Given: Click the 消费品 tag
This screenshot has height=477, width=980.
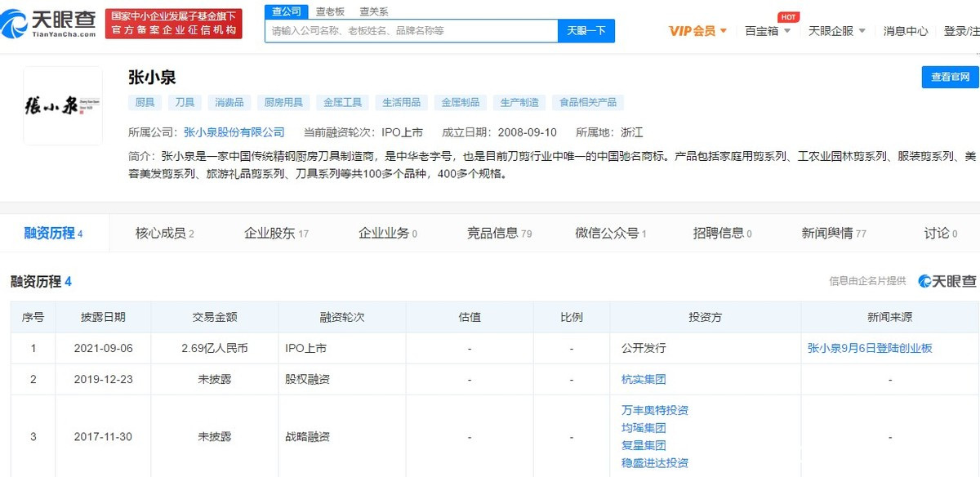Looking at the screenshot, I should 229,102.
